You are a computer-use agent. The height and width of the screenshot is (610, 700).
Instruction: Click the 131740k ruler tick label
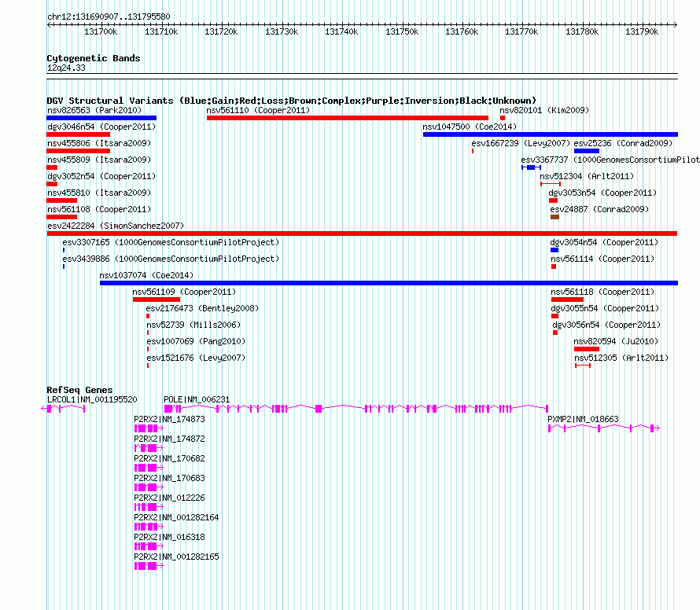pos(341,32)
